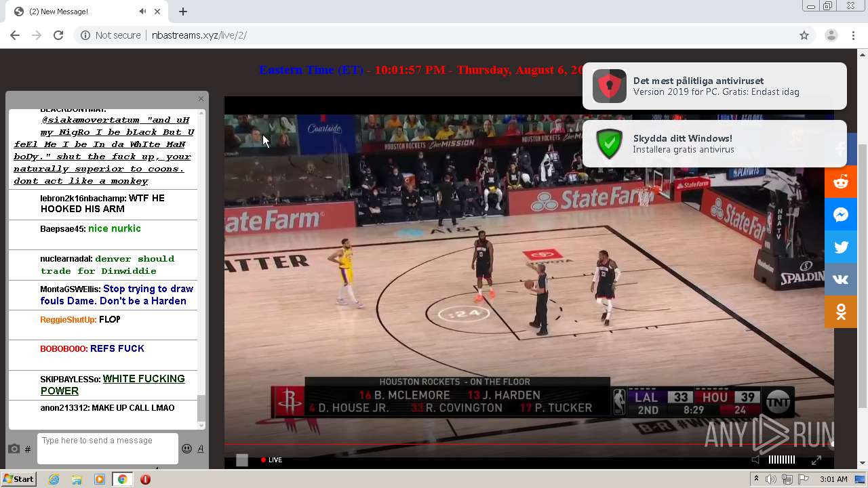Open 'Det mest pålitliga antiviruset' notification
This screenshot has width=868, height=488.
coord(714,86)
